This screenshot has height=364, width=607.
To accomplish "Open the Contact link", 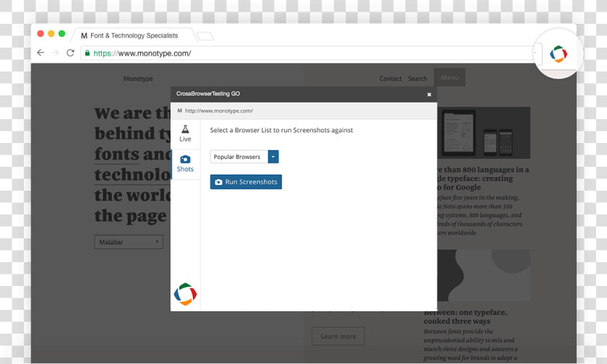I will [x=390, y=79].
